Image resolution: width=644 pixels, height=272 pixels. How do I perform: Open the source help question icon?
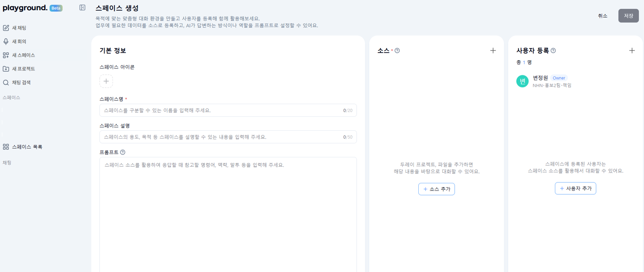coord(397,51)
